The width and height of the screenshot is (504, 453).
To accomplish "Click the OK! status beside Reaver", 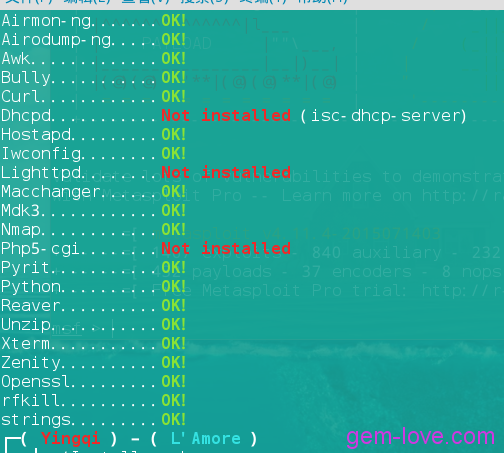I will click(x=174, y=306).
